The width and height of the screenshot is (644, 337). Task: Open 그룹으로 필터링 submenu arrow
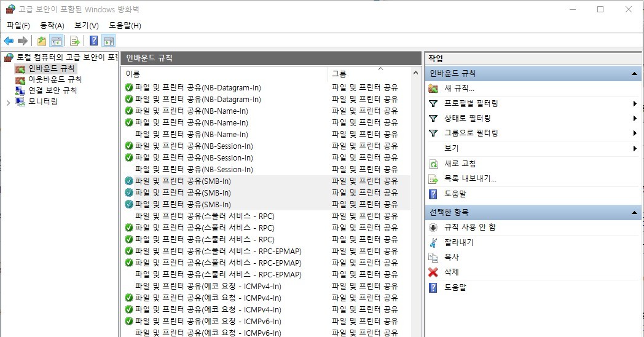coord(635,133)
